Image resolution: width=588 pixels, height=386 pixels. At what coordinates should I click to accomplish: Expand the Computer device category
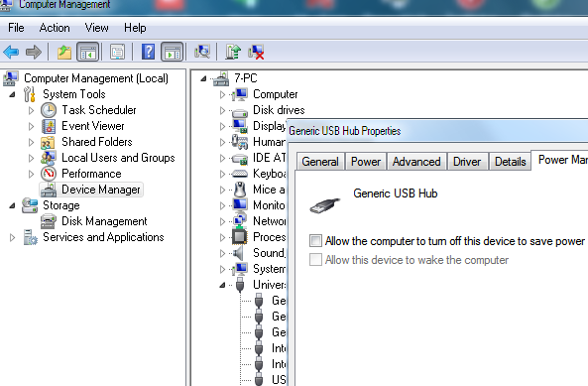[x=222, y=94]
